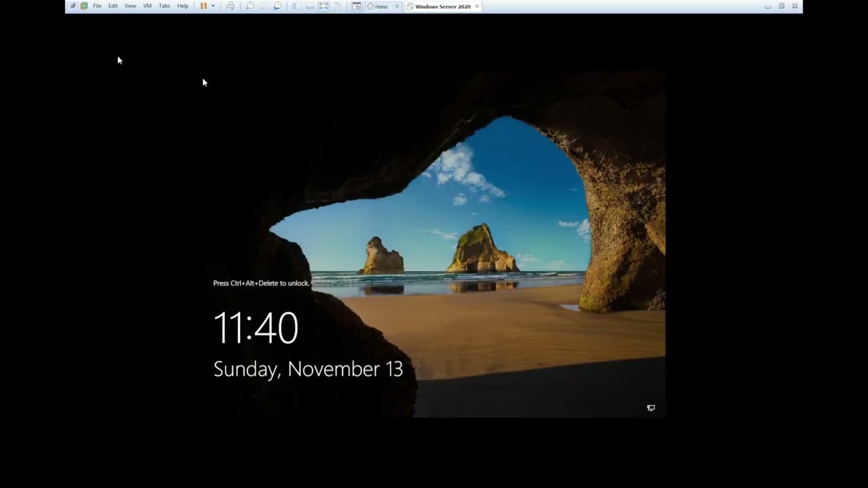Viewport: 868px width, 488px height.
Task: Click the console view icon in the toolbar
Action: coord(356,6)
